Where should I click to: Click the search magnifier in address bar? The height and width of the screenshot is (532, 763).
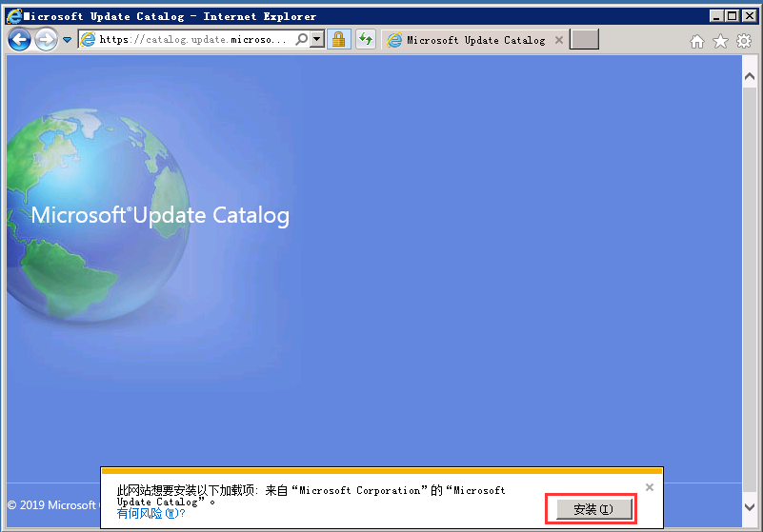301,40
